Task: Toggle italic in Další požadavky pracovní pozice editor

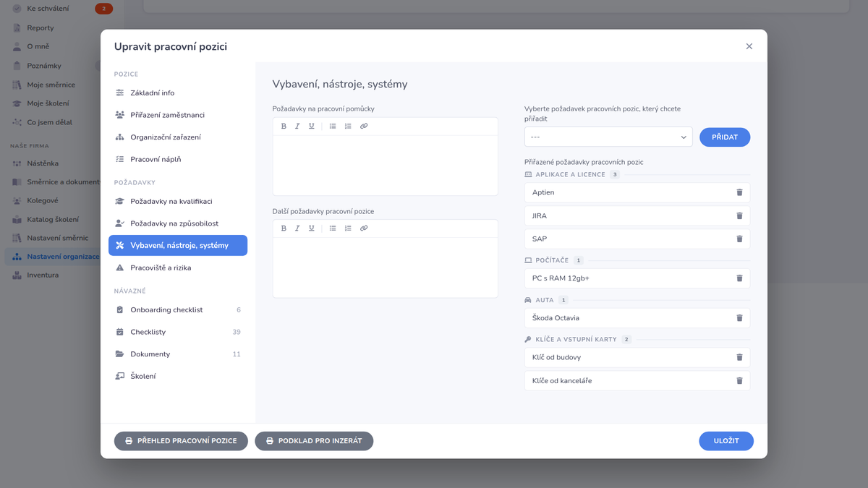Action: [297, 228]
